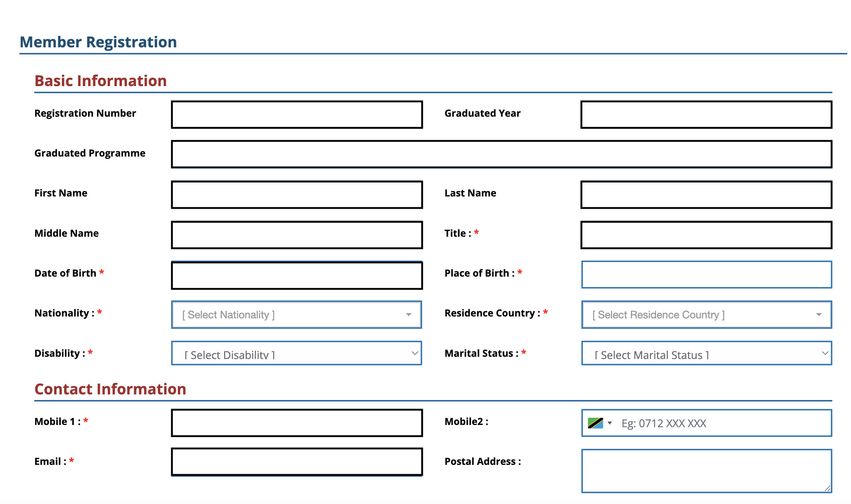Click the Title input field
Viewport: 851px width, 504px height.
pyautogui.click(x=706, y=235)
